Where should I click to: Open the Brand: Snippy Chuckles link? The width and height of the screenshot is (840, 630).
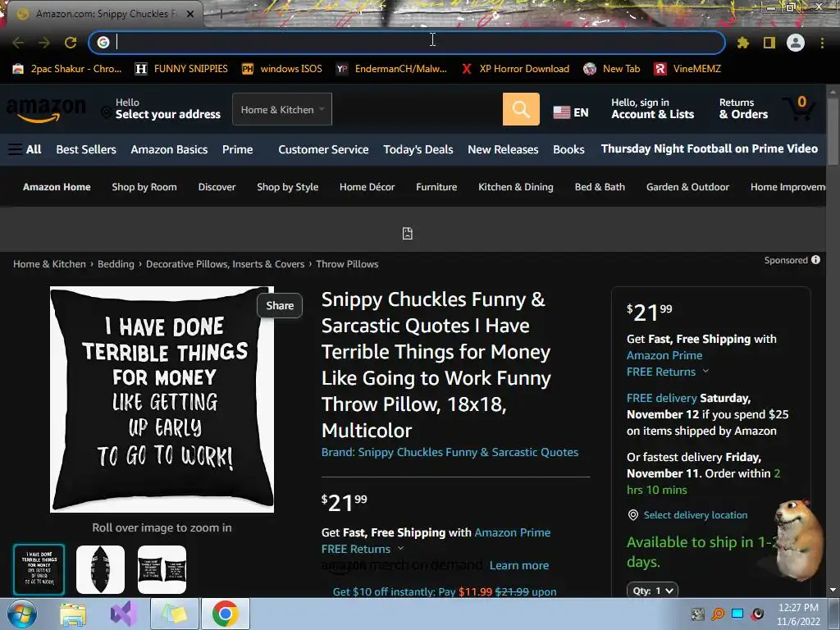pos(450,452)
